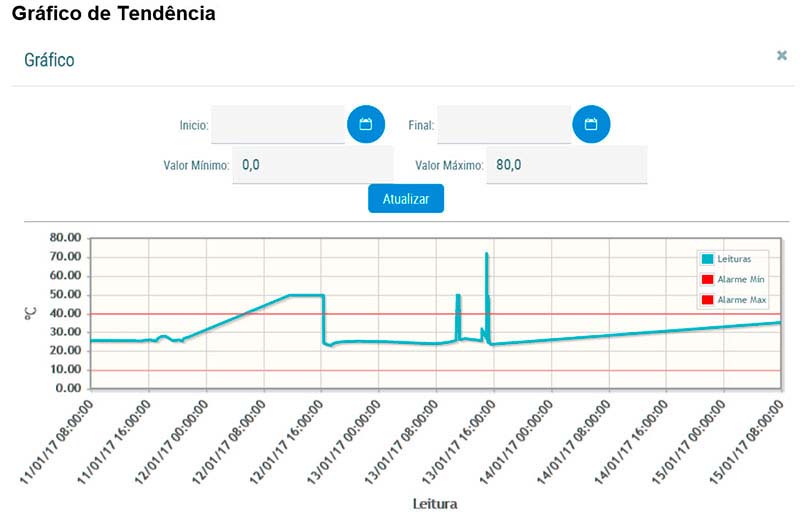
Task: Focus the Final date input field
Action: click(504, 125)
